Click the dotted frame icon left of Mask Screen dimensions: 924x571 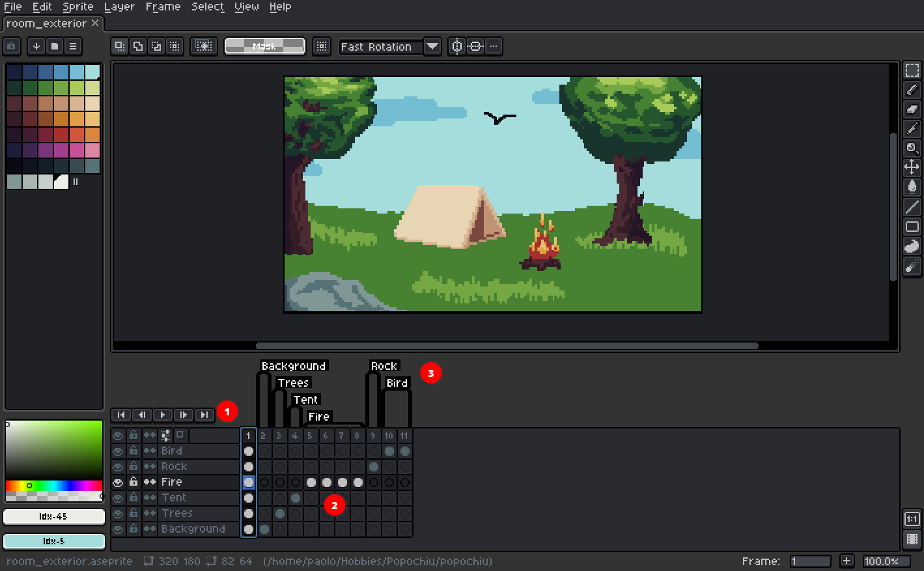204,46
